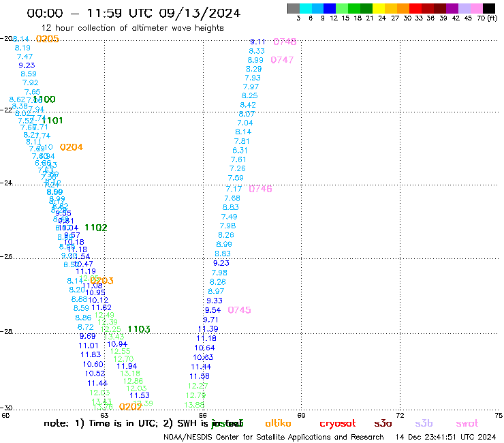Select the pink swatch in the color scale
This screenshot has height=443, width=504.
(476, 8)
